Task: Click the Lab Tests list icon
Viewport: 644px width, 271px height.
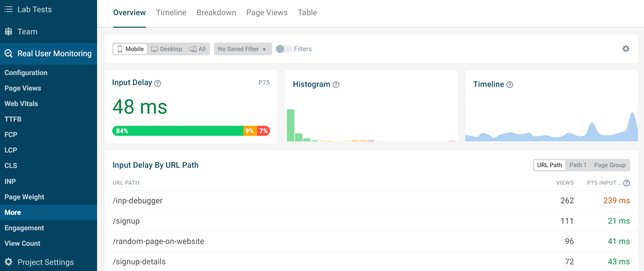Action: (8, 9)
